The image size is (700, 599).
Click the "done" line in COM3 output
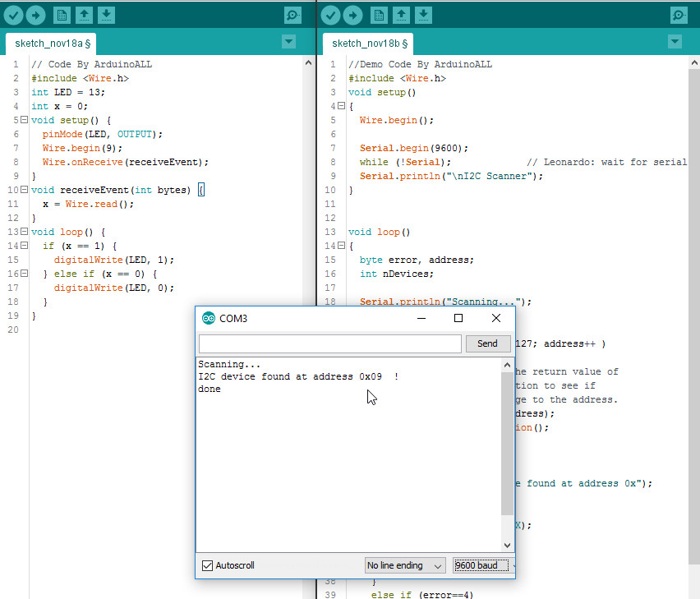pos(210,389)
